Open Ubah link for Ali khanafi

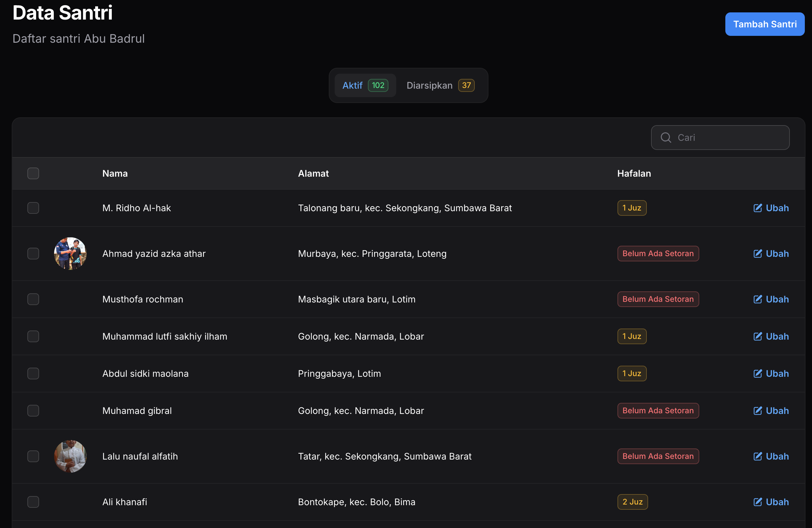(x=771, y=502)
